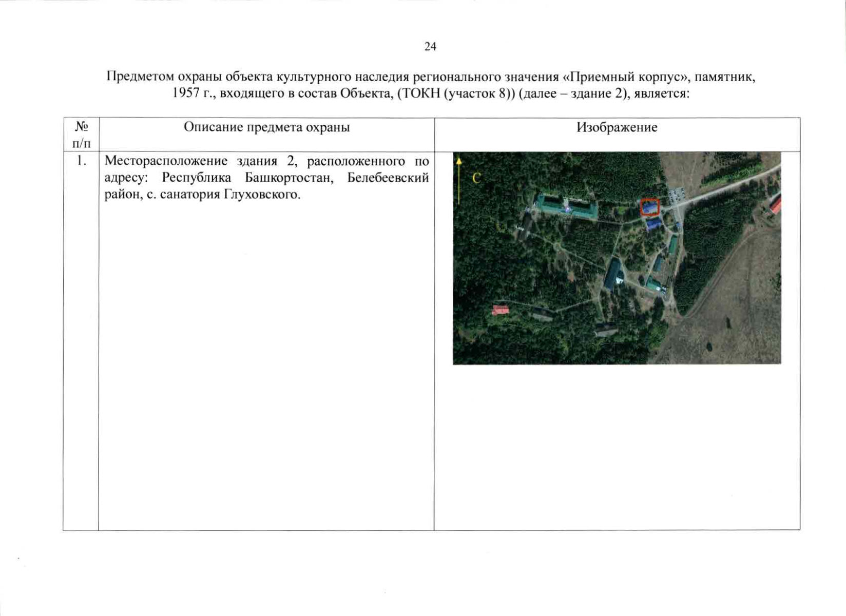Click the 'Изображение' column header

pyautogui.click(x=617, y=127)
